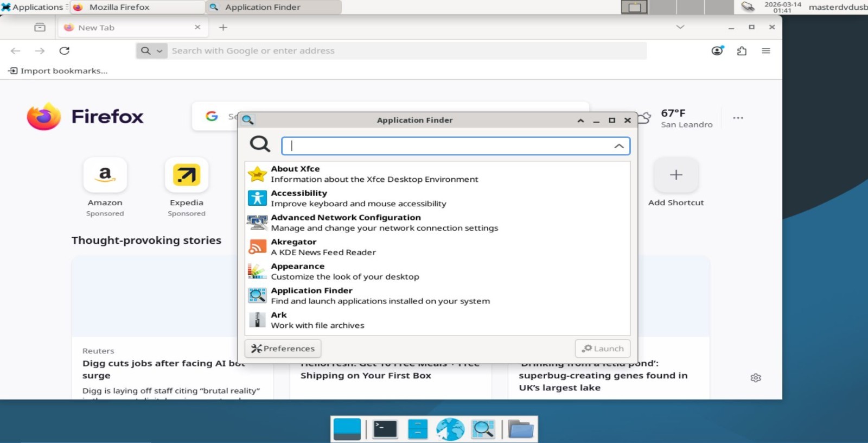Reload the page in Firefox
Viewport: 868px width, 443px height.
tap(64, 50)
